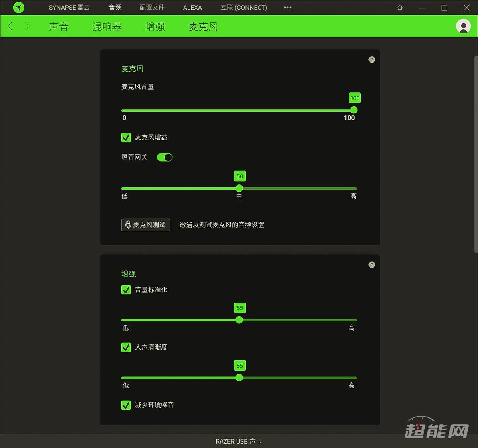478x448 pixels.
Task: Select the 麦克风 sub-tab
Action: [x=203, y=27]
